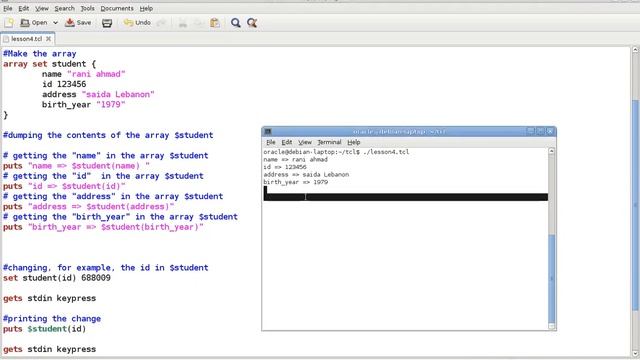The height and width of the screenshot is (360, 640).
Task: Click the terminal scrollbar up arrow
Action: click(x=551, y=151)
